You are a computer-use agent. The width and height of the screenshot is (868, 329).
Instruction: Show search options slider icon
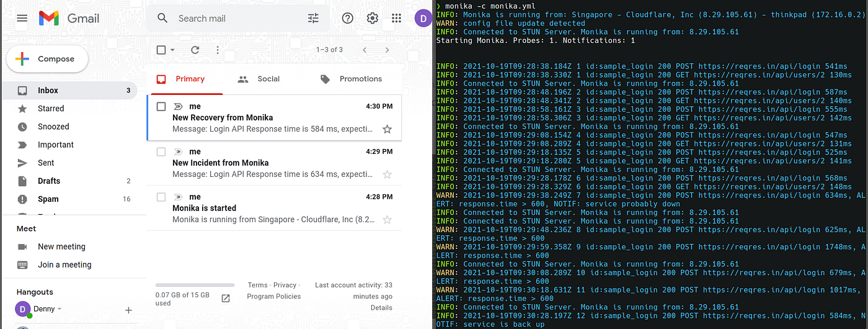(313, 18)
